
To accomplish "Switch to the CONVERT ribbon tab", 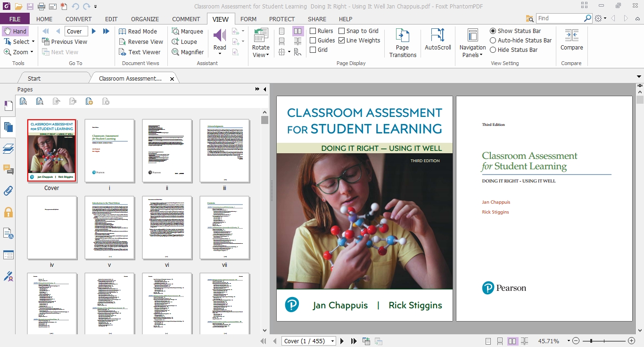I will (x=79, y=19).
